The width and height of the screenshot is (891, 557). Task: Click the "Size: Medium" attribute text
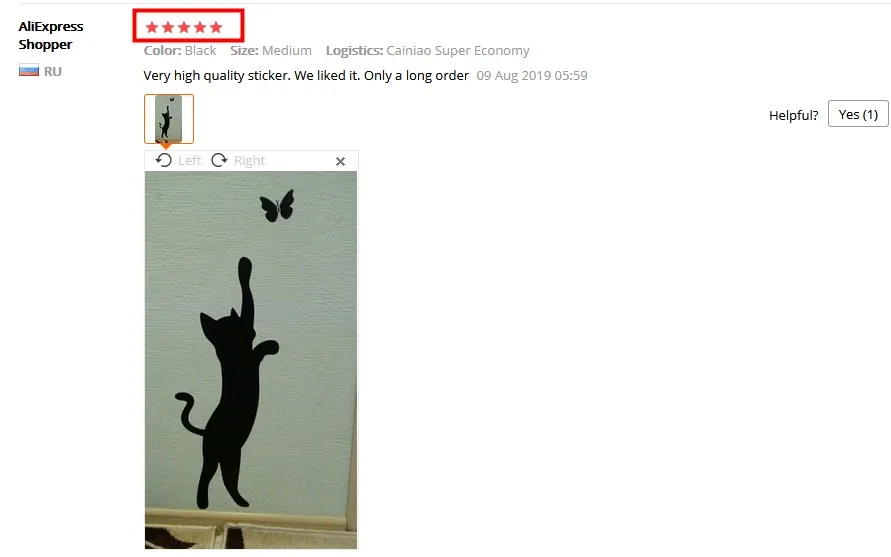click(270, 51)
